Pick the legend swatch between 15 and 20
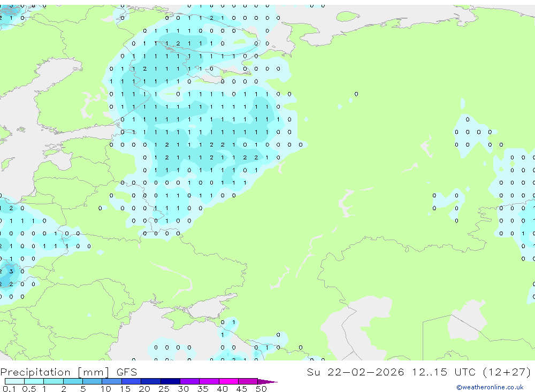Screen dimensions: 535x392 132,381
